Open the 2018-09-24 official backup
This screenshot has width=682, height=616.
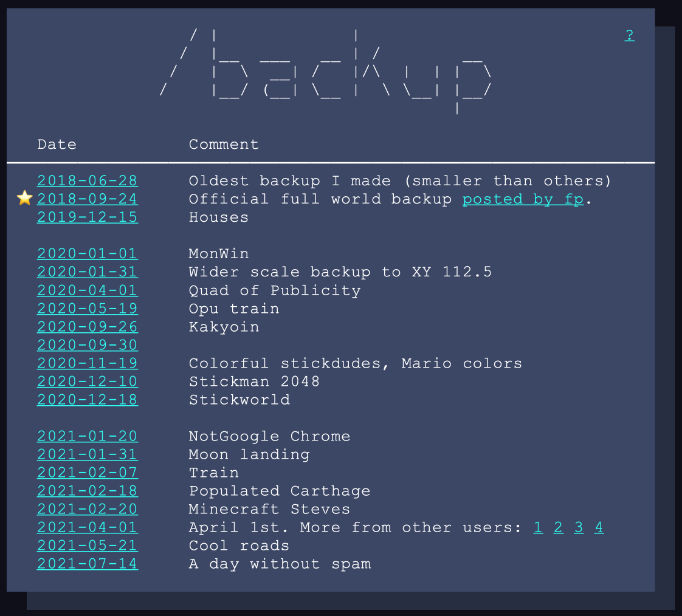point(87,199)
